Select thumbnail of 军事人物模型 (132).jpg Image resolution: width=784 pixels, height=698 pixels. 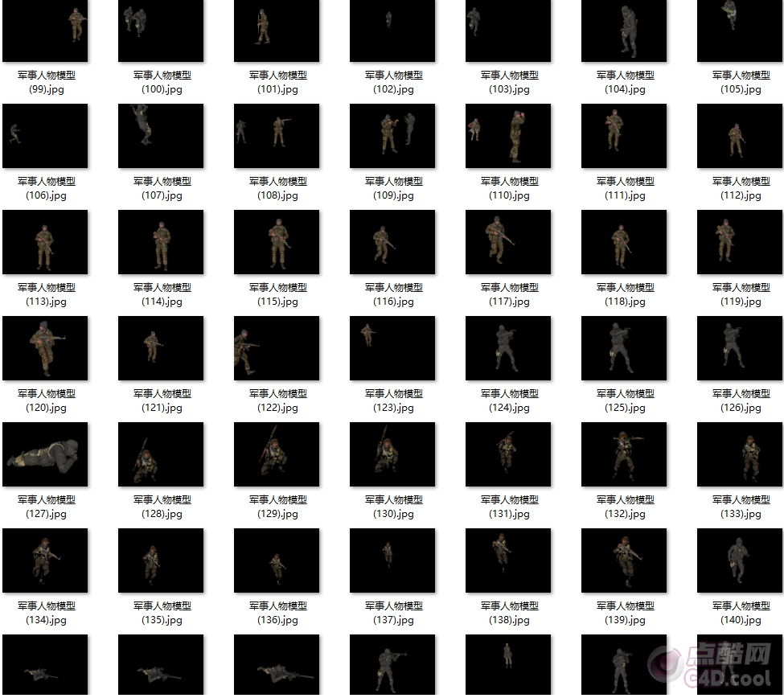click(x=624, y=454)
